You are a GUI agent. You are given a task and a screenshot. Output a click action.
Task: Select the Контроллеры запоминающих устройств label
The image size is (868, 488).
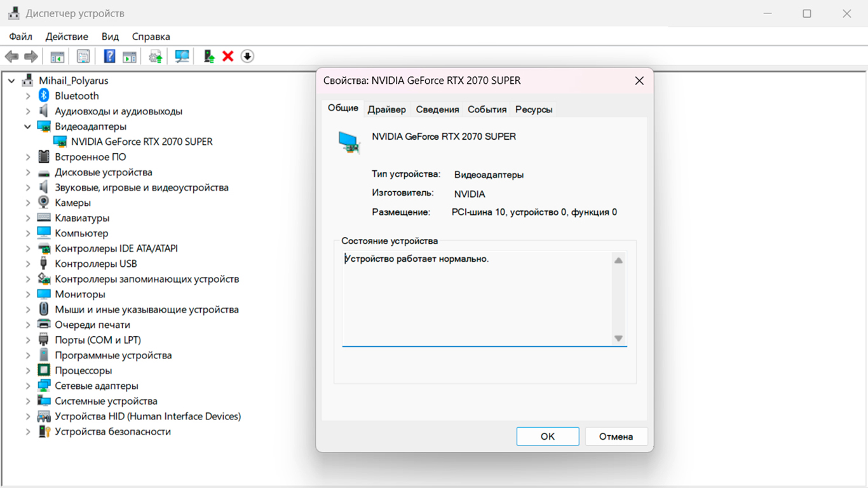click(147, 279)
